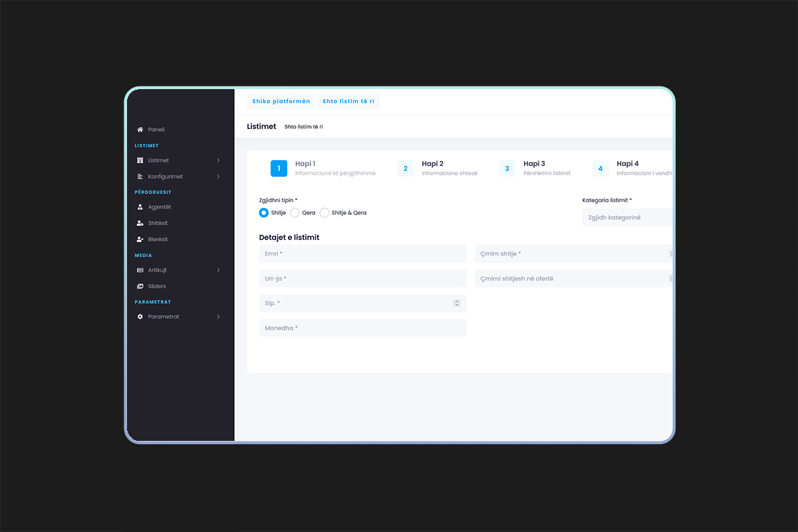Expand the Listimet sidebar submenu chevron
This screenshot has width=798, height=532.
pyautogui.click(x=218, y=160)
